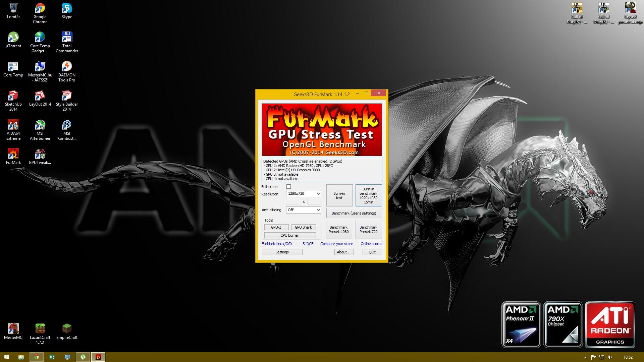Click the Core Temp desktop shortcut
This screenshot has width=644, height=362.
[x=13, y=69]
